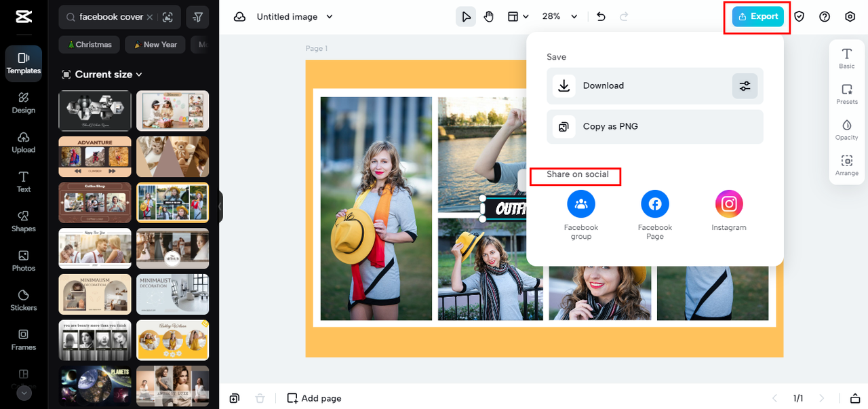This screenshot has width=868, height=409.
Task: Open the template filter icon
Action: [x=197, y=17]
